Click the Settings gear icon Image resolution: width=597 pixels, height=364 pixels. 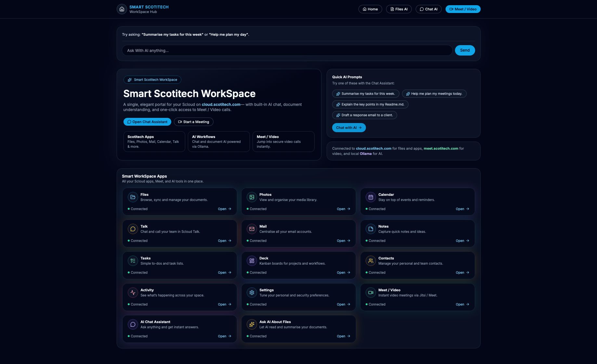tap(252, 293)
